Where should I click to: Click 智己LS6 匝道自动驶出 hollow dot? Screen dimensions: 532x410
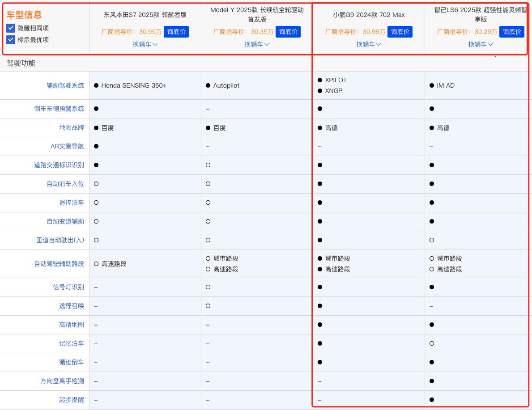click(432, 240)
